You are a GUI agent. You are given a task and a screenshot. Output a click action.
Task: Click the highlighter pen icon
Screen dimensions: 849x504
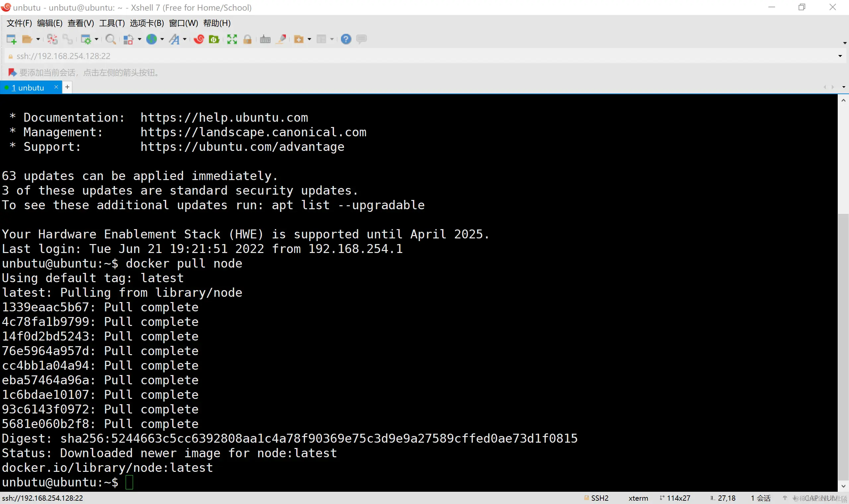[x=281, y=39]
